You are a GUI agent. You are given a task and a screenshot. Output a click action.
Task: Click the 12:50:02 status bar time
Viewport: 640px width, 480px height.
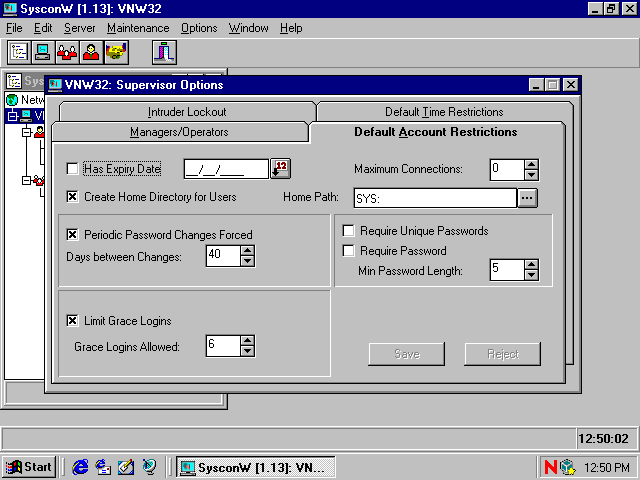pyautogui.click(x=603, y=439)
